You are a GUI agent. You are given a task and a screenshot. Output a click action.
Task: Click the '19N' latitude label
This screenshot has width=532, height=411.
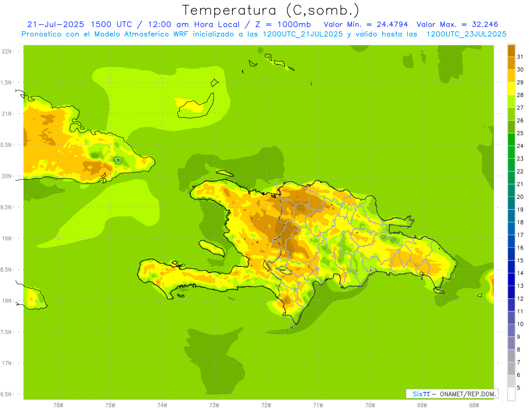(x=6, y=239)
